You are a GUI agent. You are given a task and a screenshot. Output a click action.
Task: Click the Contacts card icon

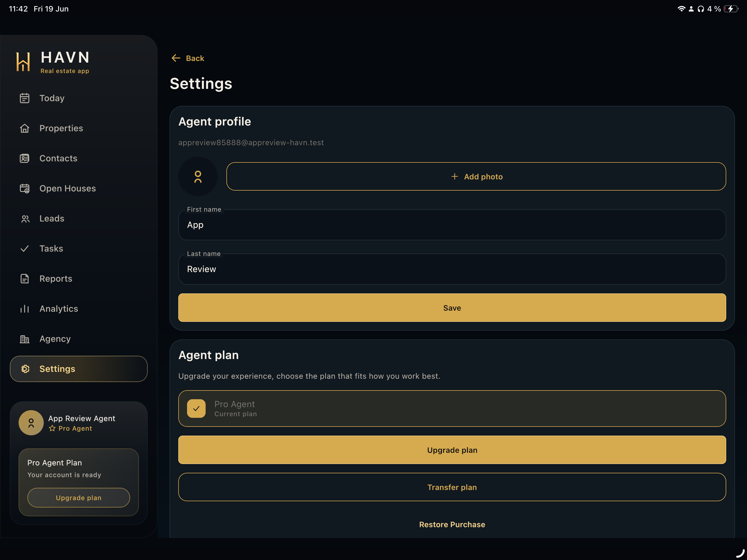25,158
